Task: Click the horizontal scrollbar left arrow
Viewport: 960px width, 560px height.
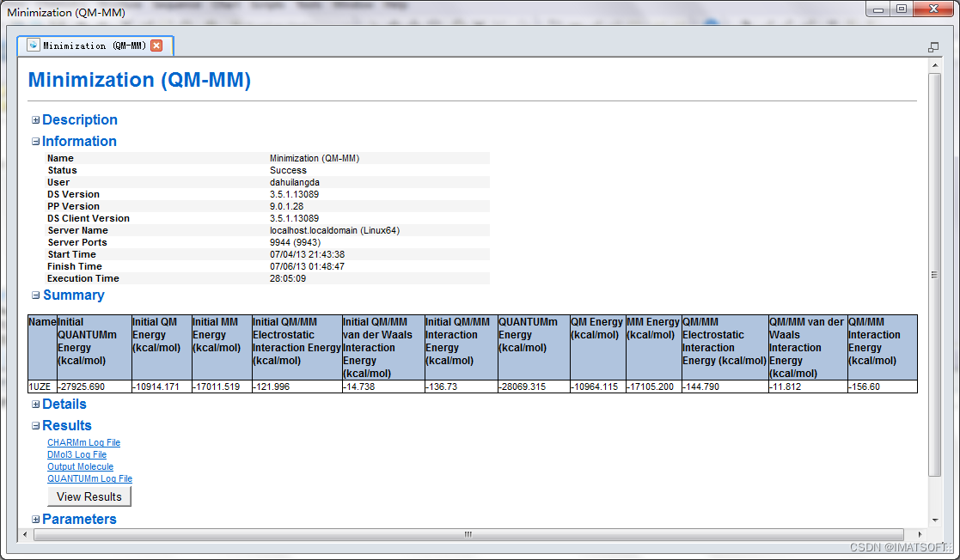Action: (25, 534)
